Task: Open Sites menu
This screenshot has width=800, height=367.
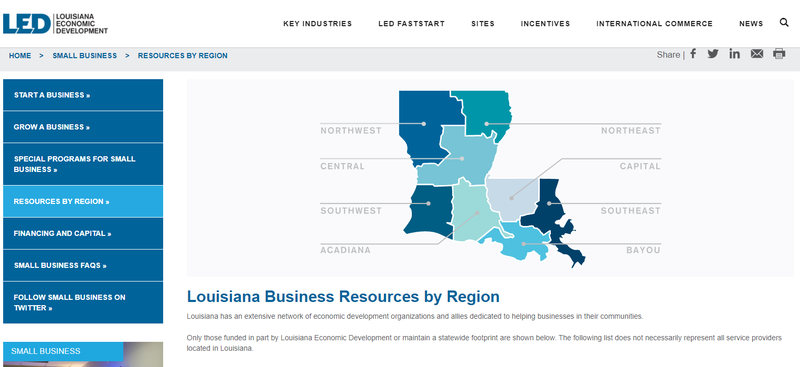Action: [483, 23]
